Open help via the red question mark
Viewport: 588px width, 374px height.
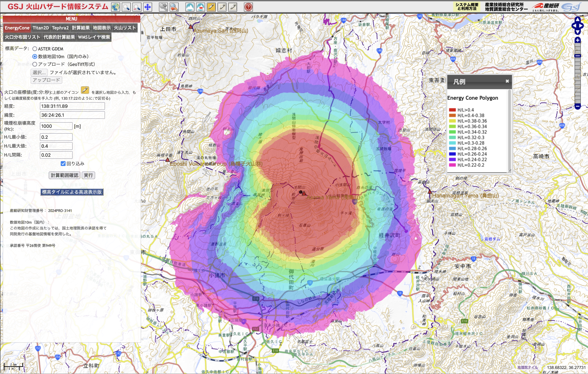[x=248, y=7]
